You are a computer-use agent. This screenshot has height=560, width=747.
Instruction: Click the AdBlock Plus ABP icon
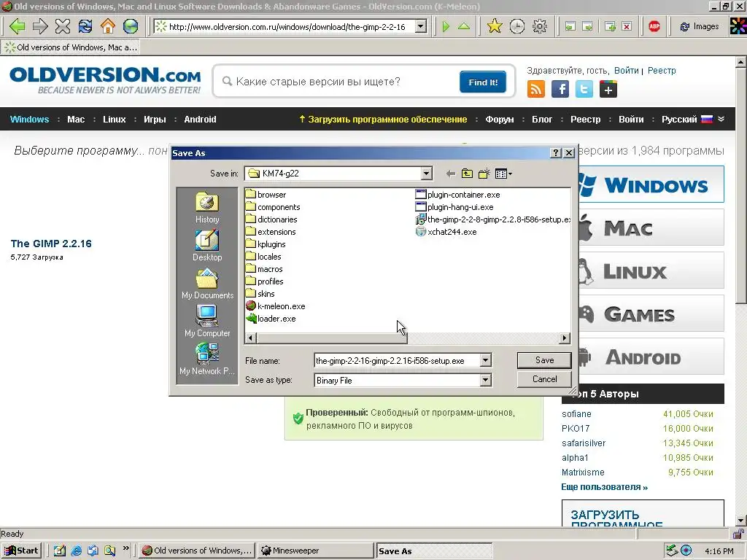(x=654, y=26)
